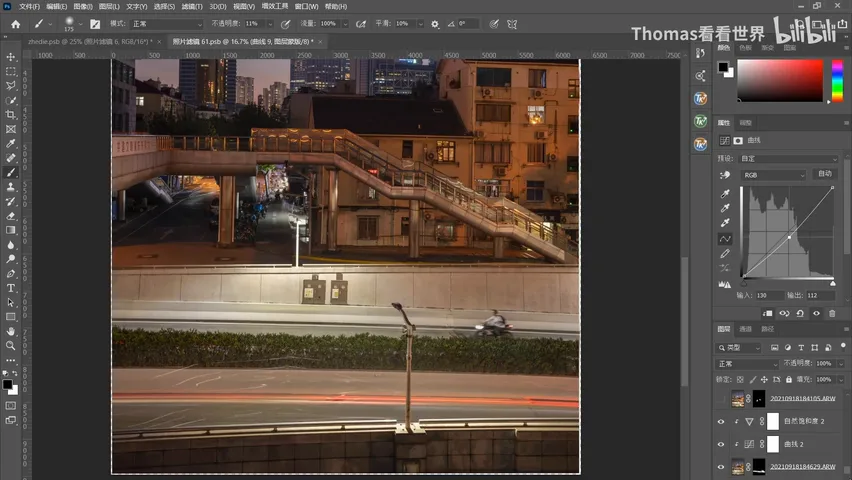Switch to the 路径 paths tab
The height and width of the screenshot is (480, 852).
[x=767, y=329]
